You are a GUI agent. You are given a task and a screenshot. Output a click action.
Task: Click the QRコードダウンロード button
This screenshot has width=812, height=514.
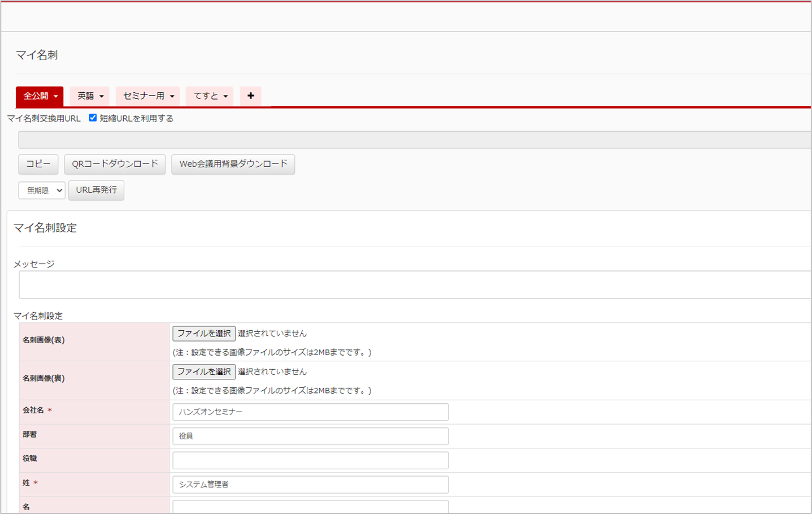115,164
